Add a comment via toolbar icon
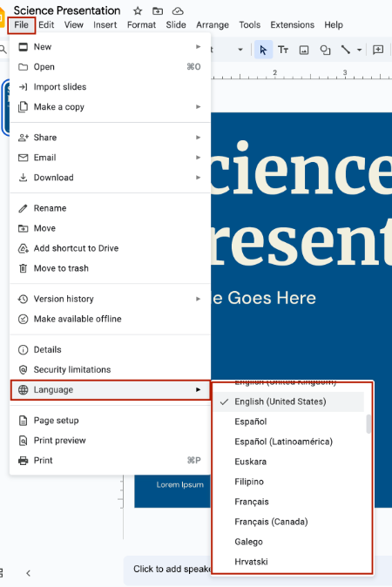This screenshot has height=587, width=392. pos(378,50)
